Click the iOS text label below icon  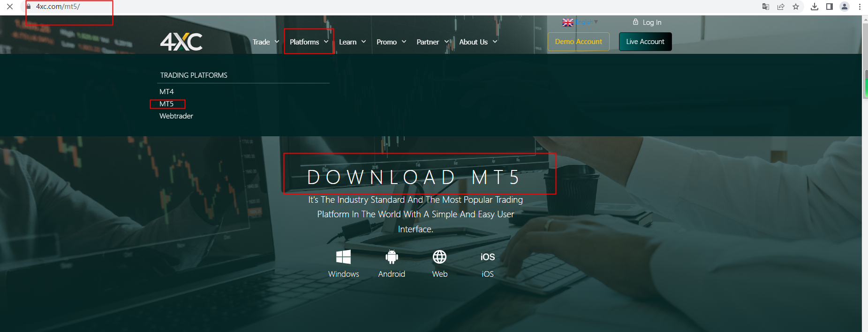click(488, 274)
